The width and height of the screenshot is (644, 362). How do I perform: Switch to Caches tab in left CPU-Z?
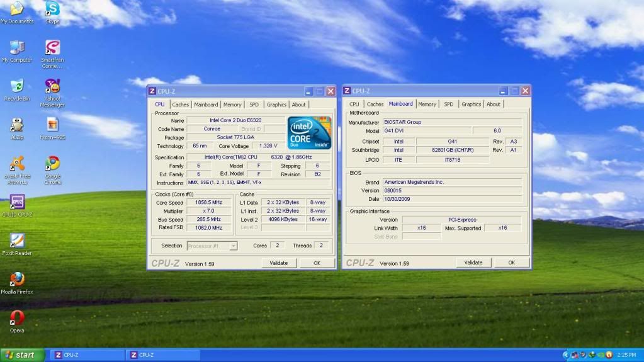(x=180, y=105)
